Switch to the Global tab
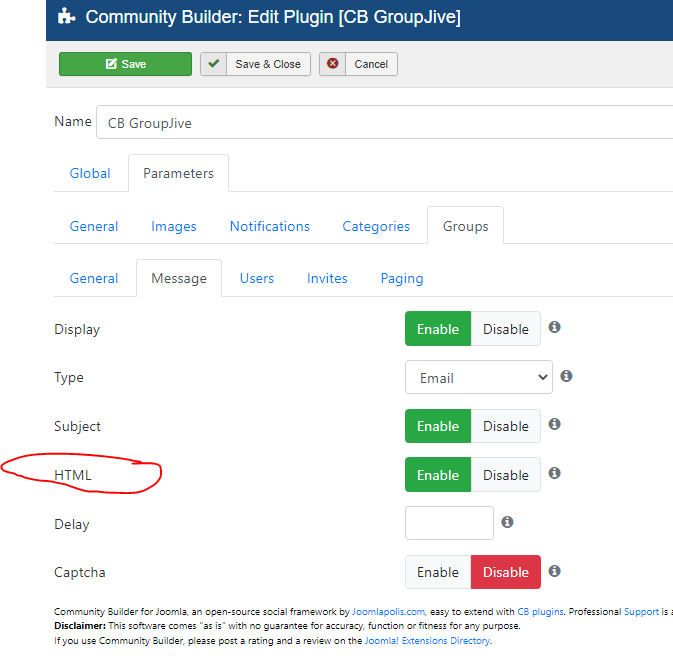The image size is (673, 661). pos(90,173)
